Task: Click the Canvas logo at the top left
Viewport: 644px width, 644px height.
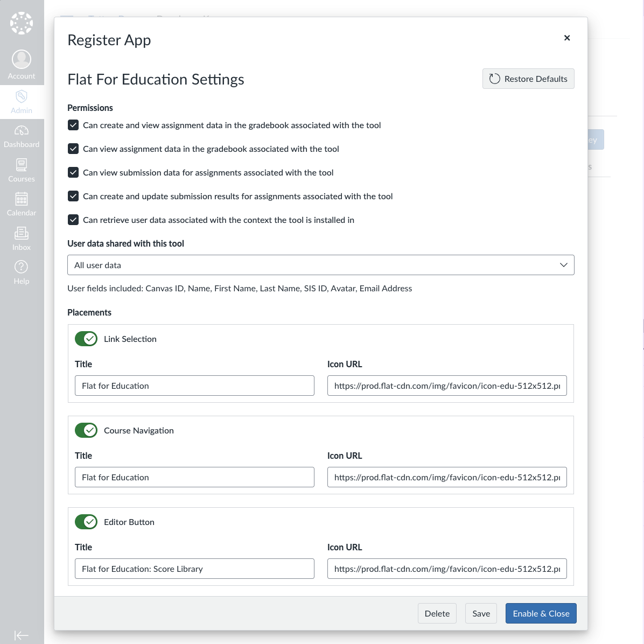Action: tap(22, 23)
